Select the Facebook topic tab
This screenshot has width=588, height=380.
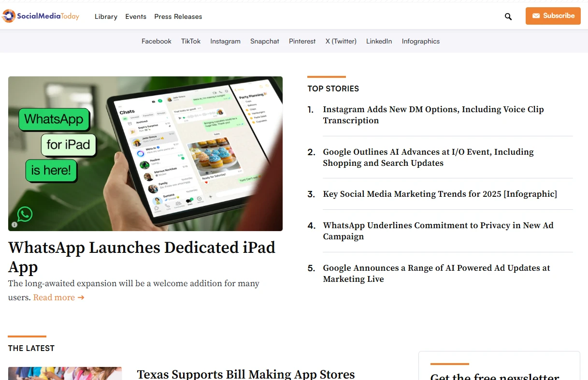tap(156, 41)
